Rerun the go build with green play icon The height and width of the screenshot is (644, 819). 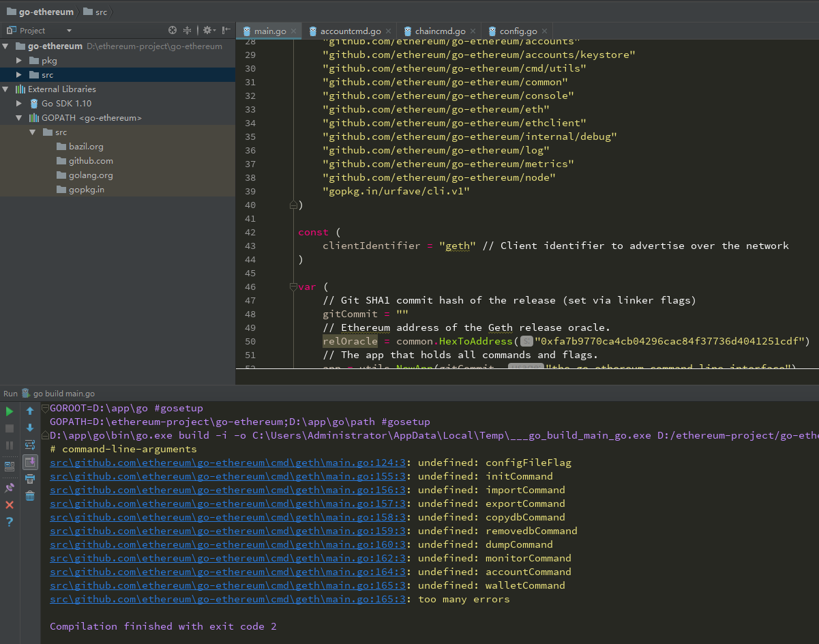(x=10, y=411)
